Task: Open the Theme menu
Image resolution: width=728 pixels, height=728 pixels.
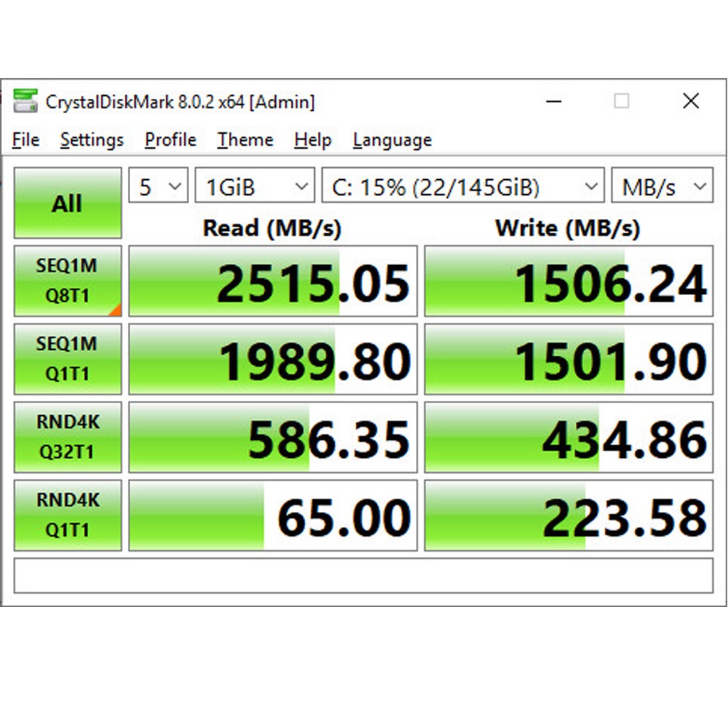Action: tap(245, 140)
